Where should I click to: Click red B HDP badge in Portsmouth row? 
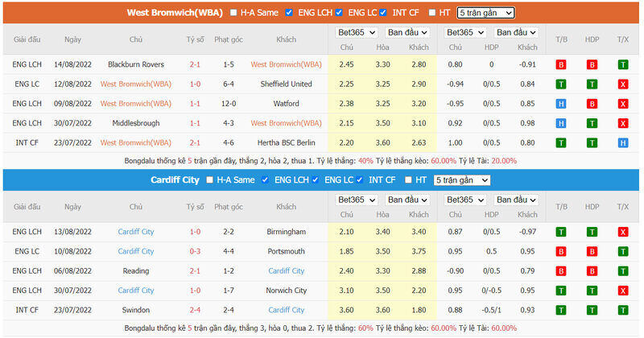click(x=592, y=251)
